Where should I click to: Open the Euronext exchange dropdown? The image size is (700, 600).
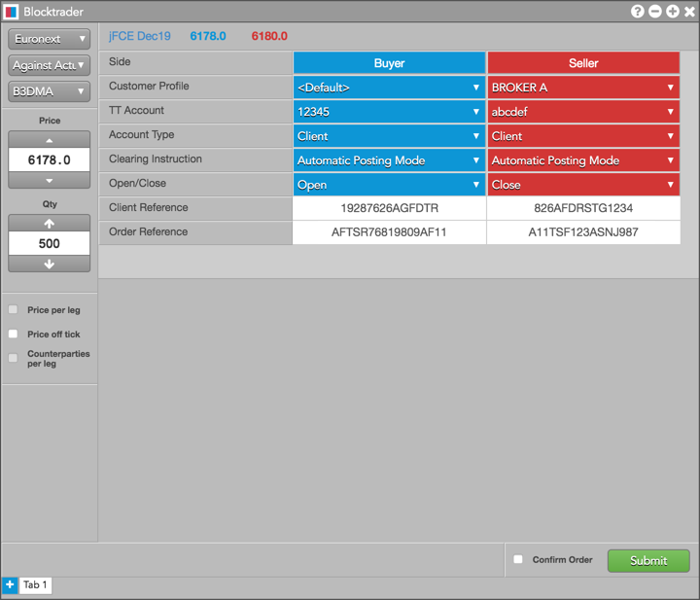pos(50,39)
